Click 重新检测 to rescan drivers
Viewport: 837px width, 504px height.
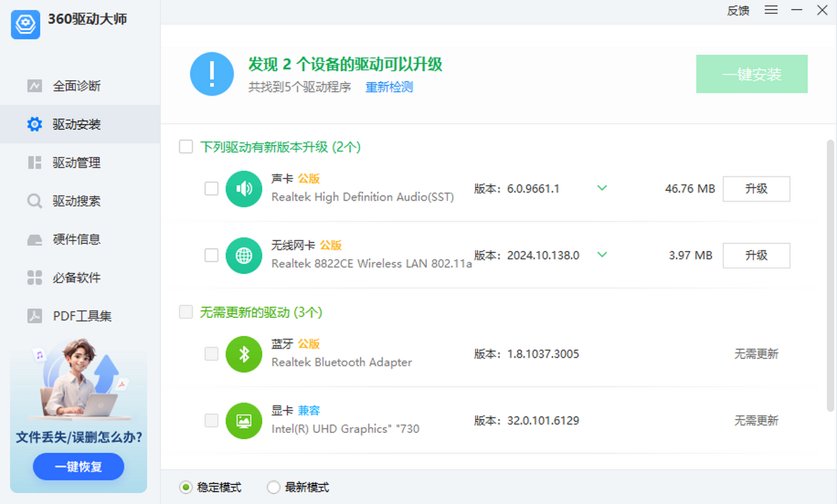coord(389,87)
